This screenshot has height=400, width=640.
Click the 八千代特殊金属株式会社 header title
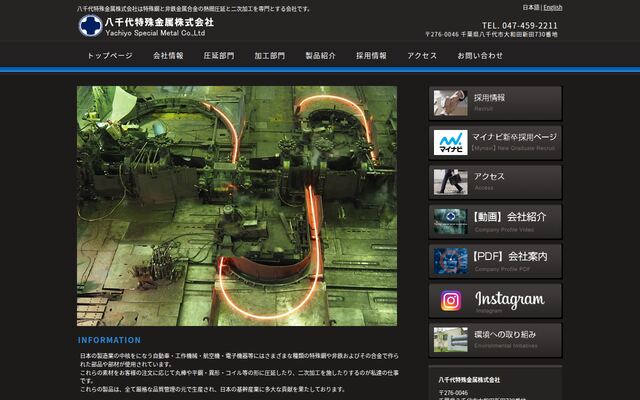[159, 22]
